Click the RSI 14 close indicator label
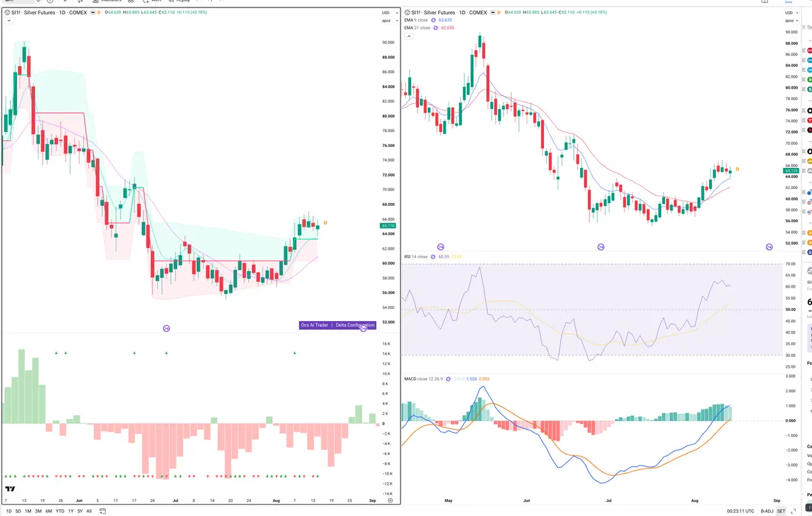The height and width of the screenshot is (516, 812). point(416,257)
